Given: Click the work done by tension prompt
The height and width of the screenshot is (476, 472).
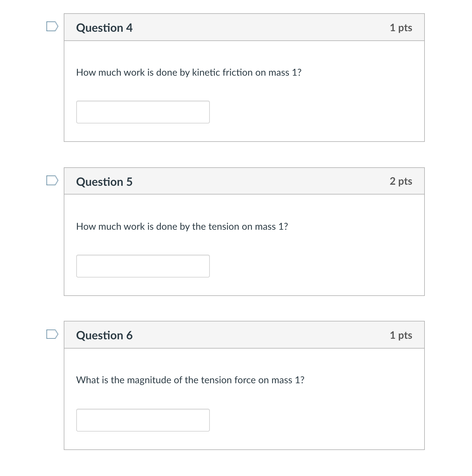Looking at the screenshot, I should [x=182, y=227].
